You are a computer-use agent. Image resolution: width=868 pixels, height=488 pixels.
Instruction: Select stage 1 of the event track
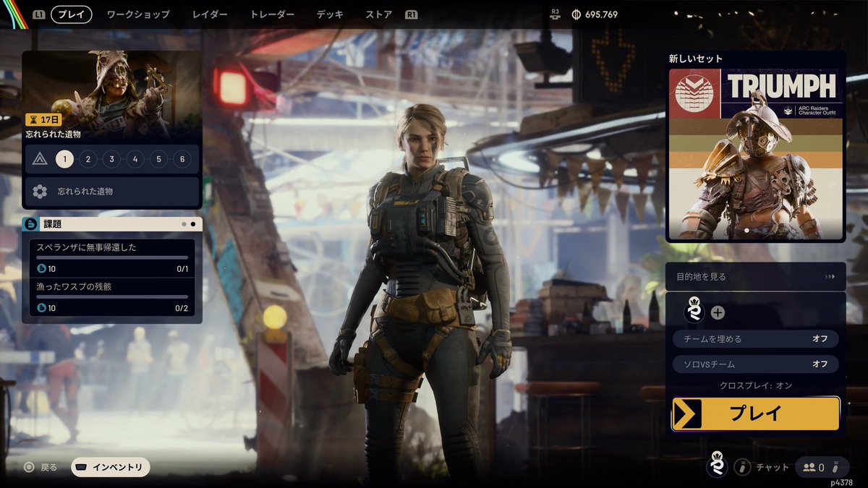click(x=64, y=159)
